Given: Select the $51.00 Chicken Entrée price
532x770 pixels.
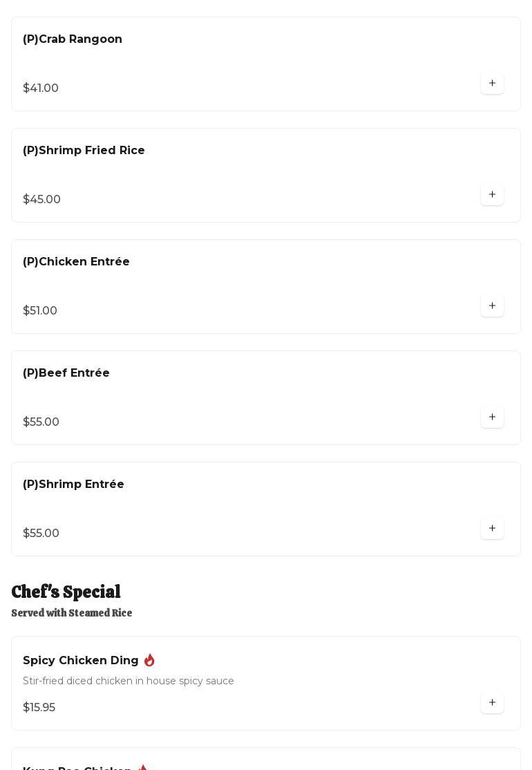Looking at the screenshot, I should (x=40, y=311).
